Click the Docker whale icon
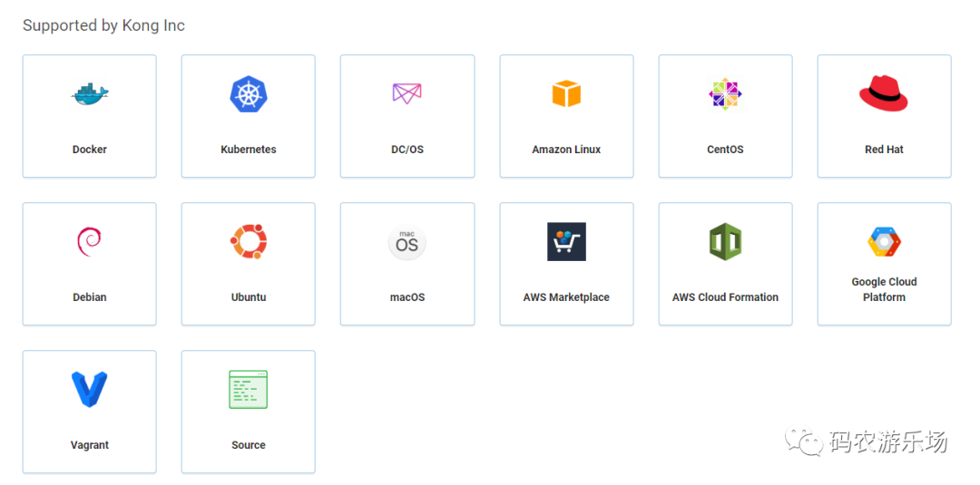This screenshot has height=485, width=980. [x=89, y=93]
